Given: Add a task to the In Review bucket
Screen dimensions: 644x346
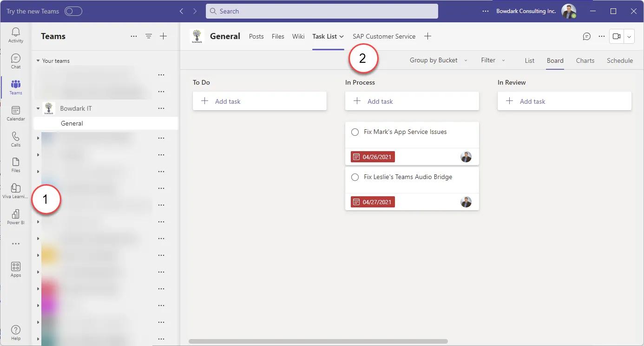Looking at the screenshot, I should click(x=565, y=101).
